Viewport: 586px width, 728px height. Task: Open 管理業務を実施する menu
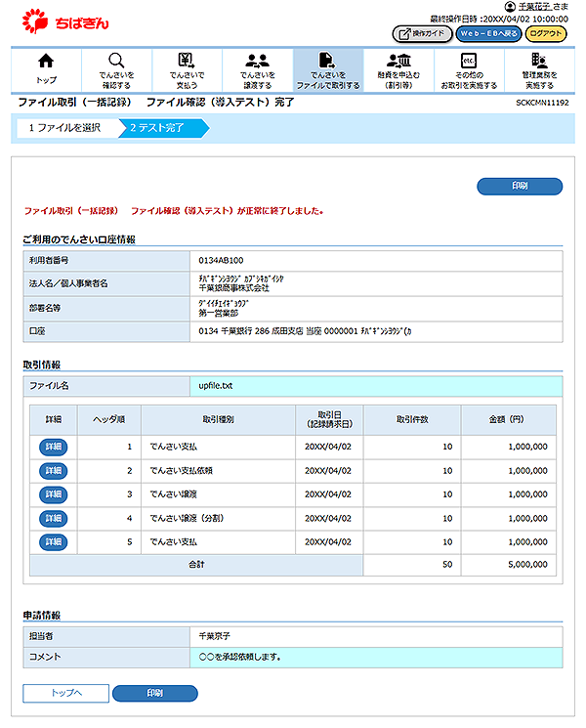pyautogui.click(x=539, y=69)
